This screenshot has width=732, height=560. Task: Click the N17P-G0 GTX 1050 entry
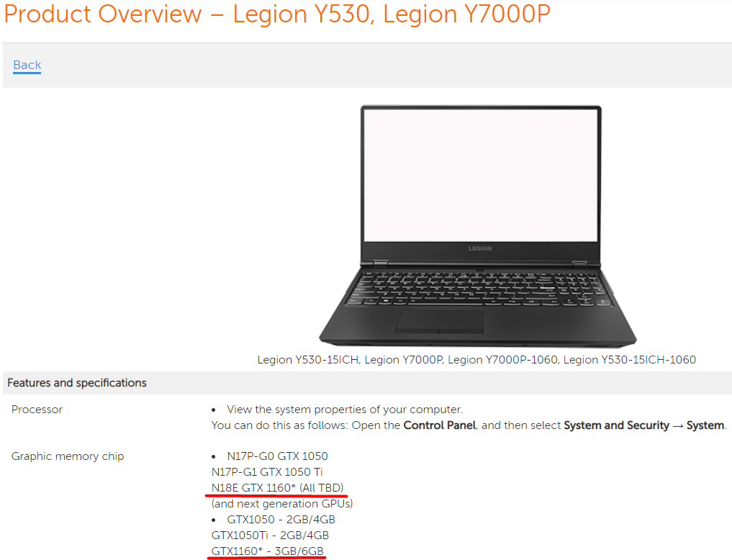[277, 456]
